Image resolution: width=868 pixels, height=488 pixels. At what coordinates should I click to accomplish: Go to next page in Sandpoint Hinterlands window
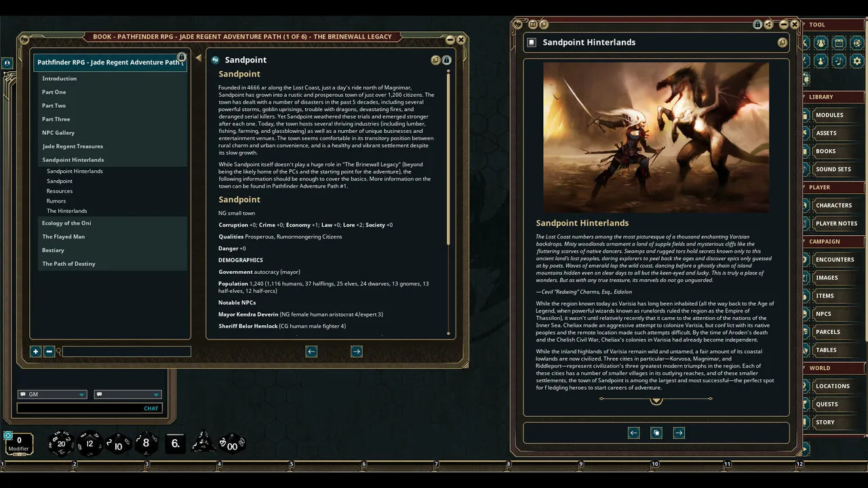pyautogui.click(x=679, y=432)
